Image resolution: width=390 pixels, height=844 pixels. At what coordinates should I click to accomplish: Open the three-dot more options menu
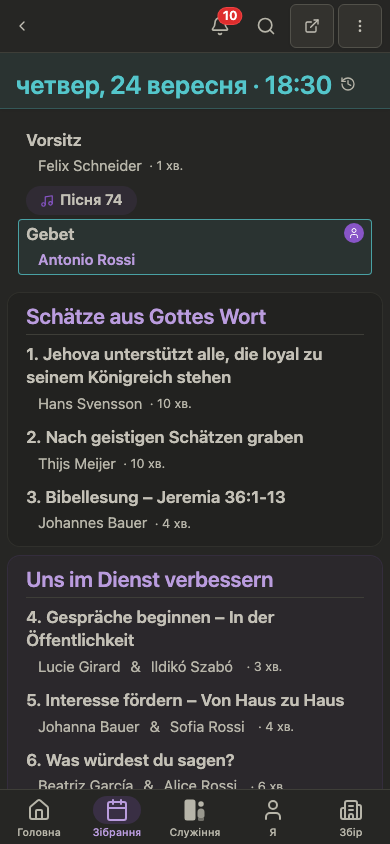(360, 26)
